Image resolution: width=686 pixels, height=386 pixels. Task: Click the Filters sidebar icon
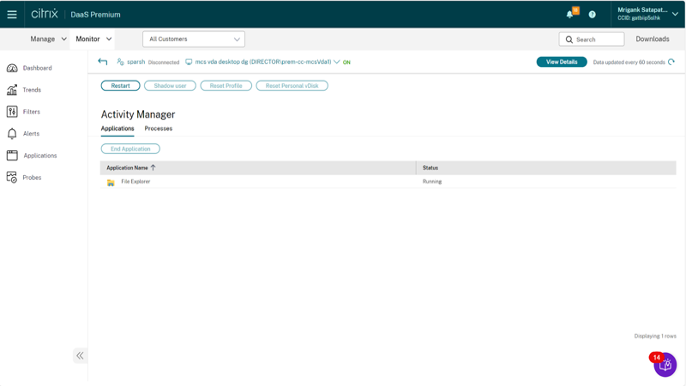coord(12,112)
